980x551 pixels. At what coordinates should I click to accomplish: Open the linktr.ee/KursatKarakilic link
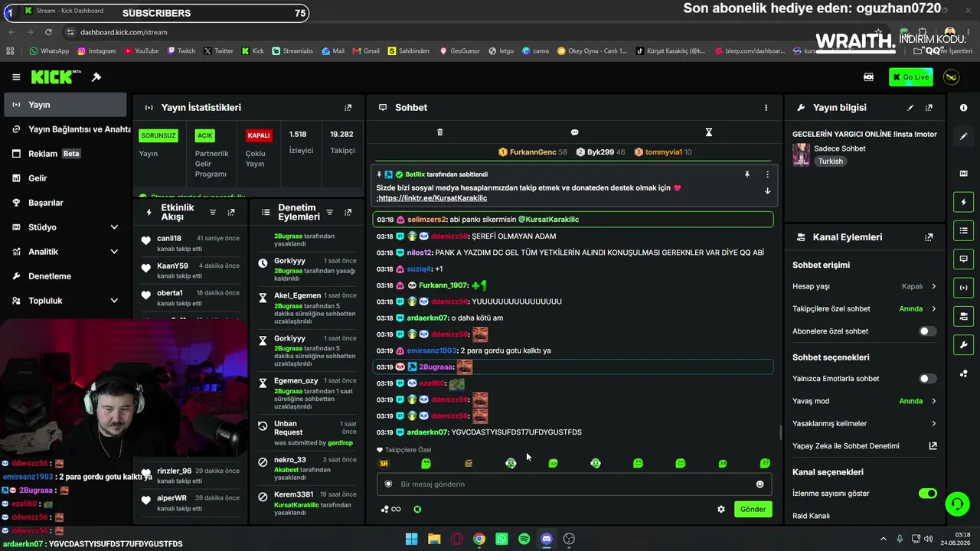[x=433, y=198]
